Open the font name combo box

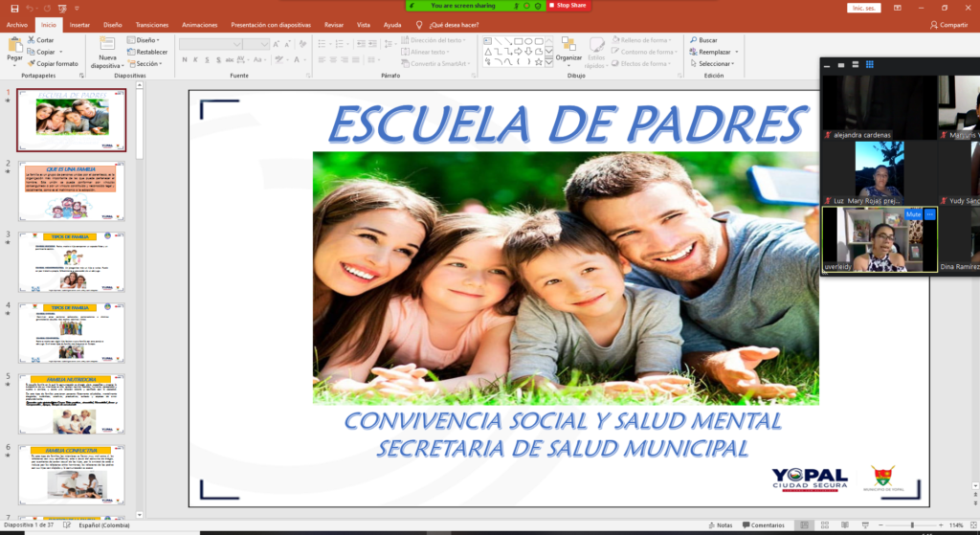211,44
